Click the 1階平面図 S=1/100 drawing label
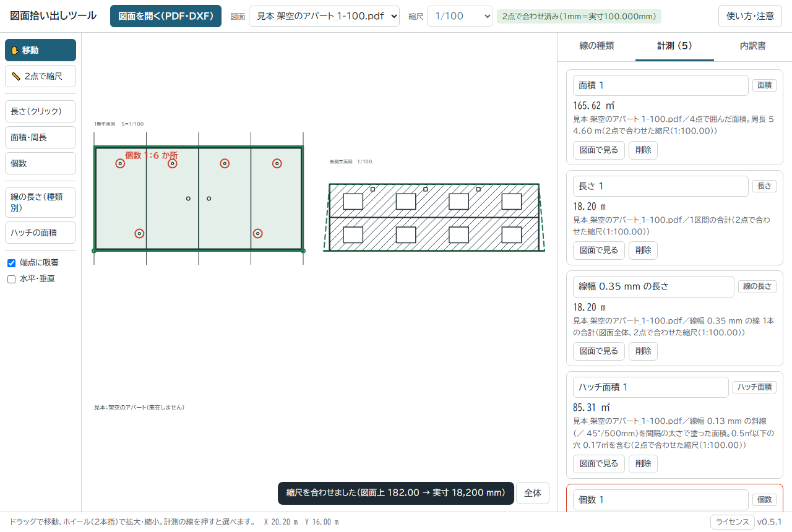Screen dimensions: 792x532 click(119, 124)
